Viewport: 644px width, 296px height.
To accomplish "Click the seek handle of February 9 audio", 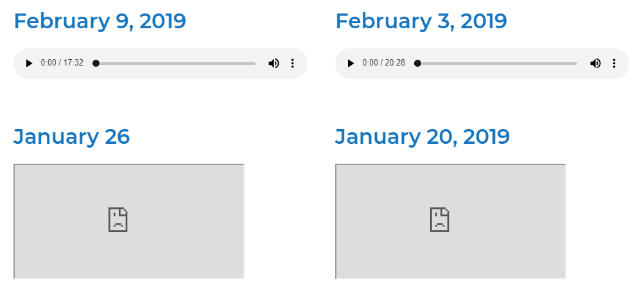I will [x=96, y=64].
